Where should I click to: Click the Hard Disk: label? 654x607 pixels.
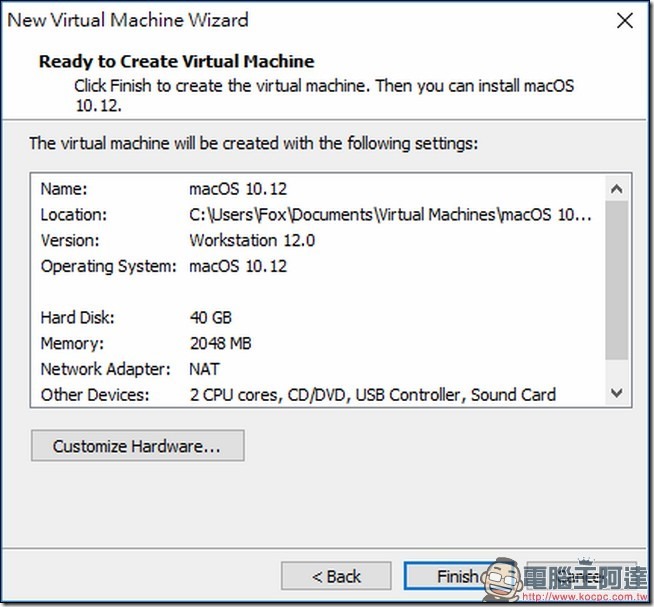coord(77,317)
